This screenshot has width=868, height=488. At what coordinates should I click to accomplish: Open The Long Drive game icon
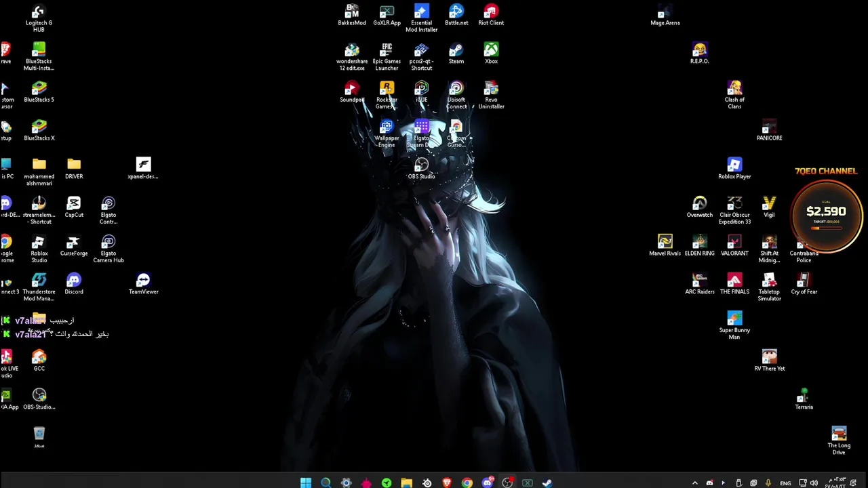pos(839,441)
